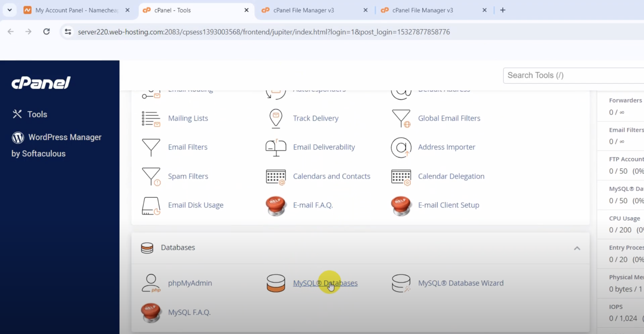Open the Email Deliverability link
The height and width of the screenshot is (334, 644).
point(324,147)
